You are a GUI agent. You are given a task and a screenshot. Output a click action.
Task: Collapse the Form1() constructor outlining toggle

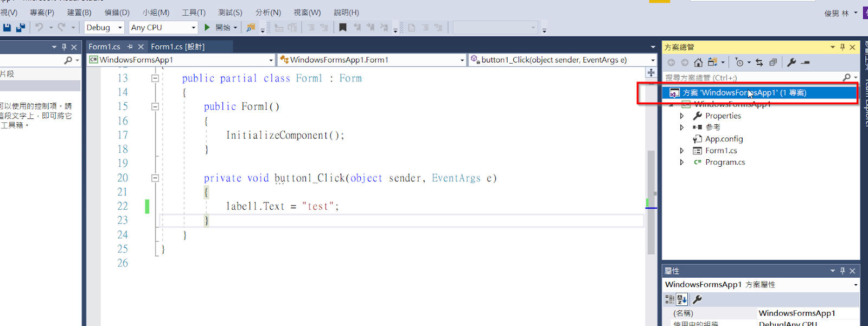click(155, 106)
